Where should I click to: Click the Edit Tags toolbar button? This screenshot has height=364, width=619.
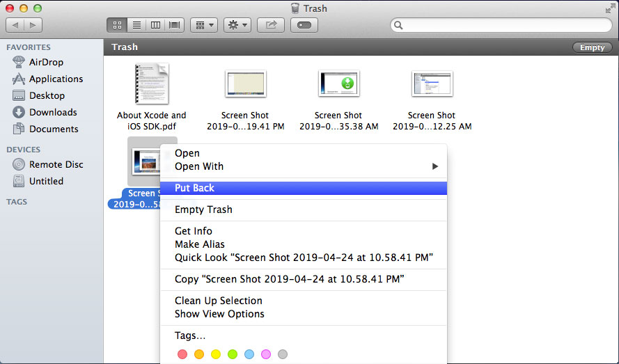pos(304,25)
